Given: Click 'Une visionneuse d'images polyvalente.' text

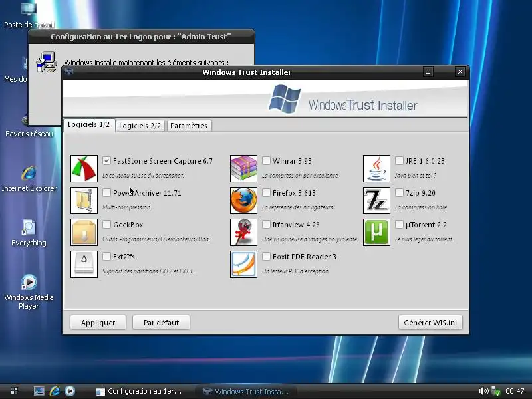Looking at the screenshot, I should pos(310,239).
